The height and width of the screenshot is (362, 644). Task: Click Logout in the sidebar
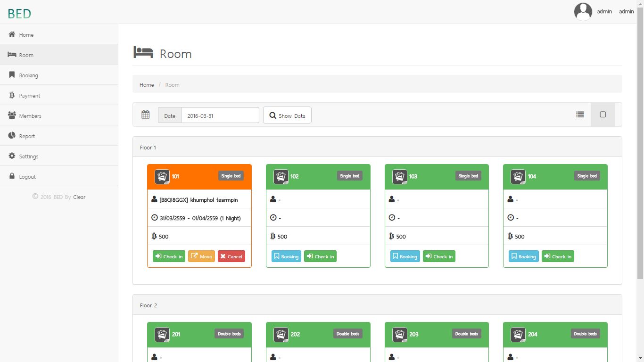pyautogui.click(x=59, y=176)
